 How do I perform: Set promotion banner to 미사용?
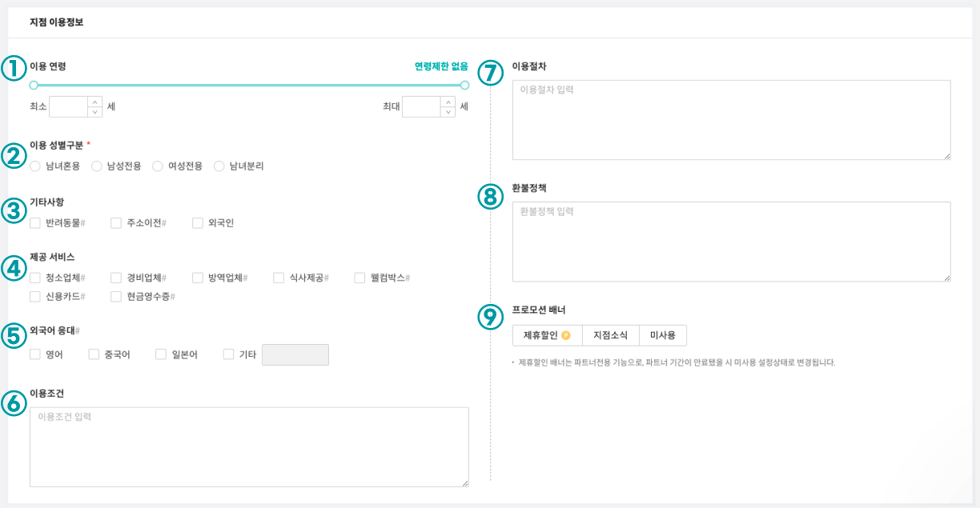click(x=662, y=335)
